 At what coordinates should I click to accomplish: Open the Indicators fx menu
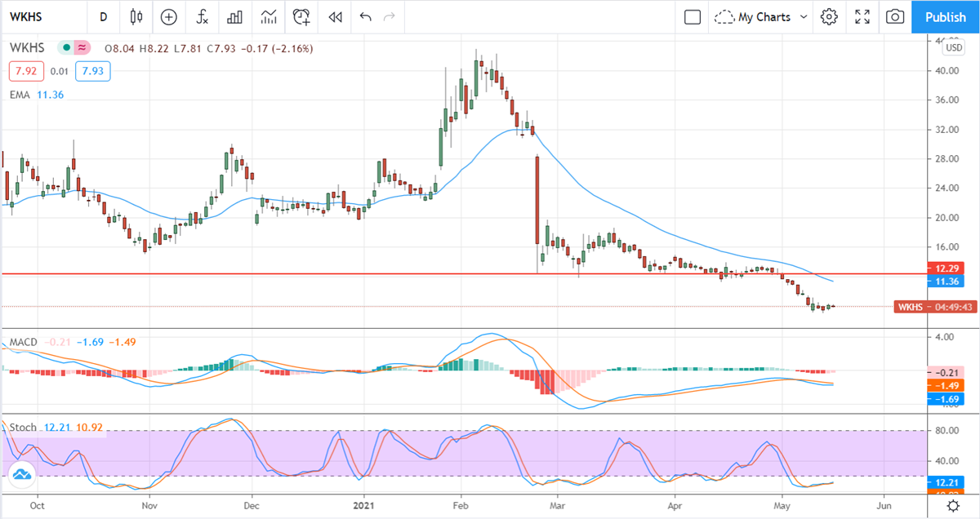(x=202, y=17)
